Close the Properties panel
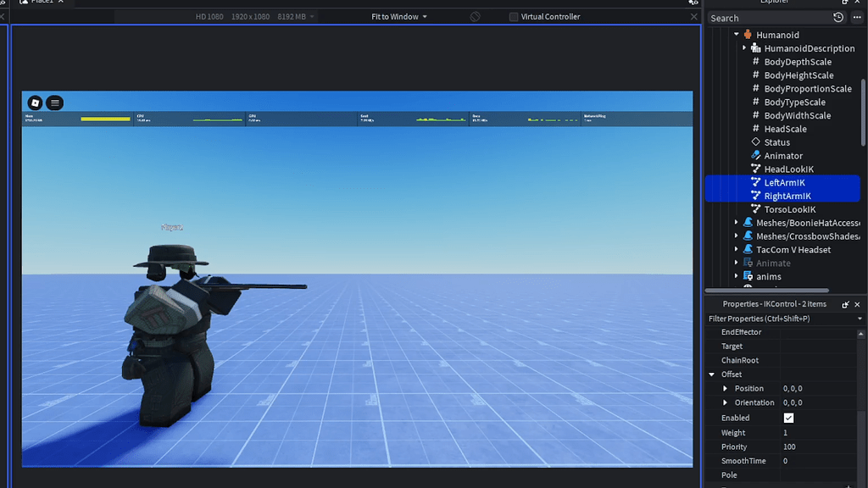This screenshot has height=488, width=868. click(857, 304)
